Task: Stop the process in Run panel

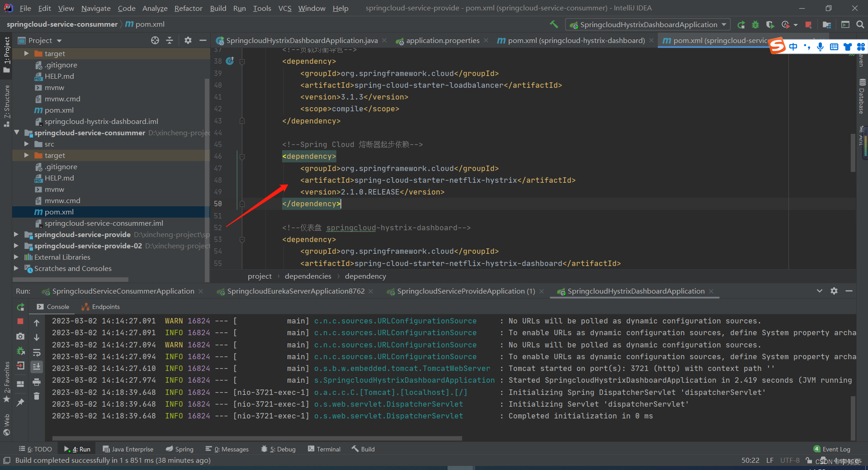Action: pyautogui.click(x=20, y=321)
